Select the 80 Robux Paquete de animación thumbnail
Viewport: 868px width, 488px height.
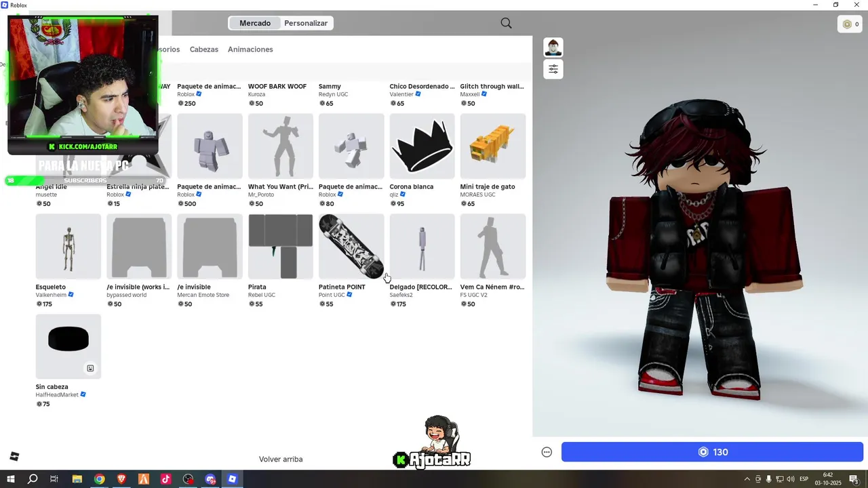351,146
